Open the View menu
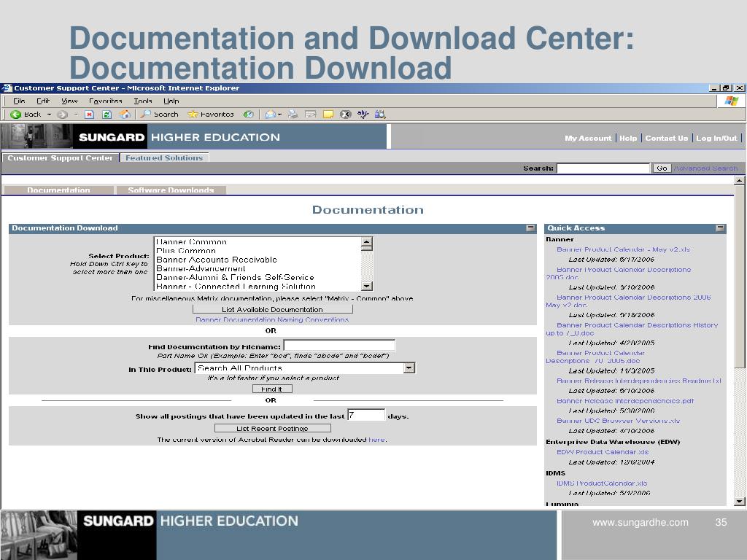 pos(69,101)
